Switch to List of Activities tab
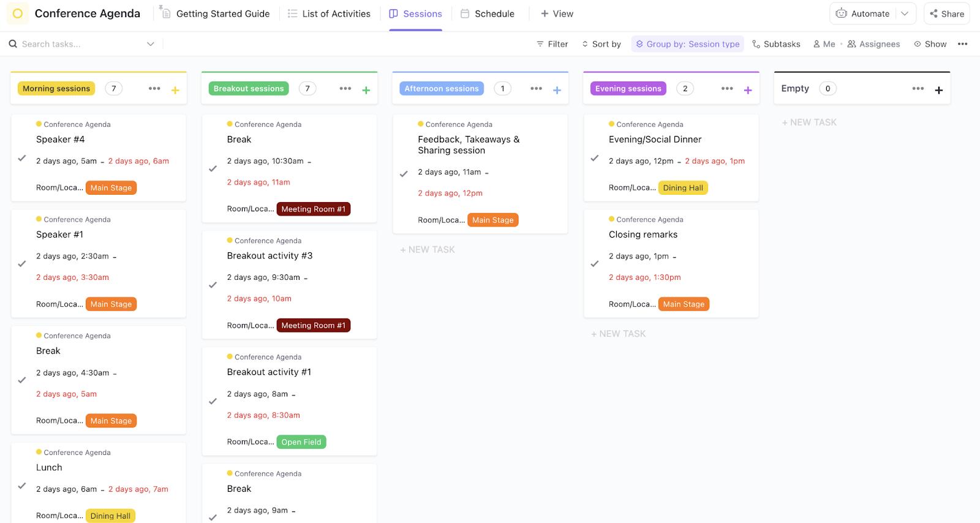Viewport: 980px width, 523px height. [x=330, y=13]
